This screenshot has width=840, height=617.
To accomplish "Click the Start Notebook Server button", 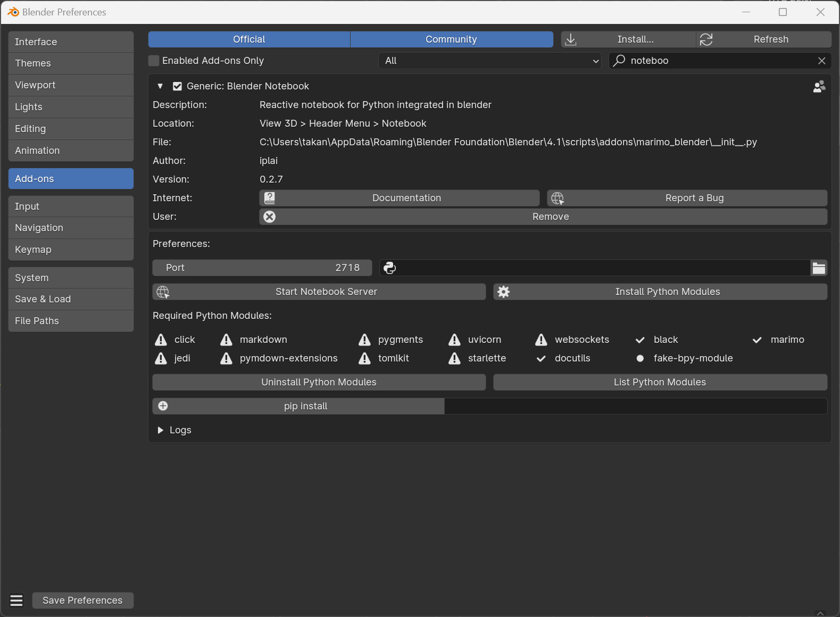I will pos(319,292).
